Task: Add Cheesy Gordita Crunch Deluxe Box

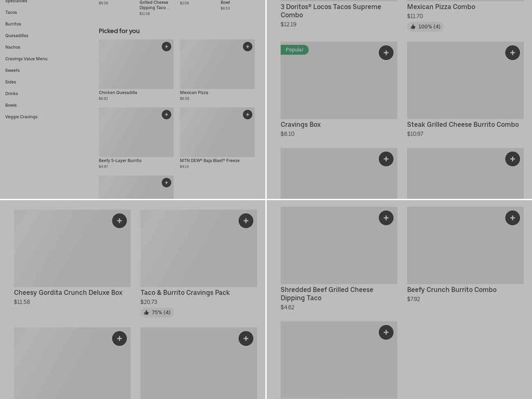Action: [120, 221]
